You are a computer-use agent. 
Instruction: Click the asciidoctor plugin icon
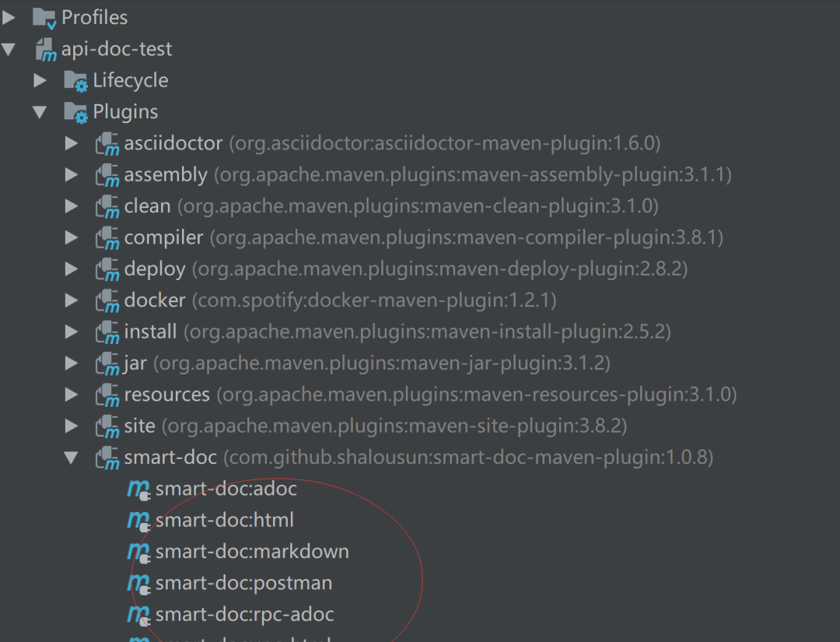(x=107, y=144)
